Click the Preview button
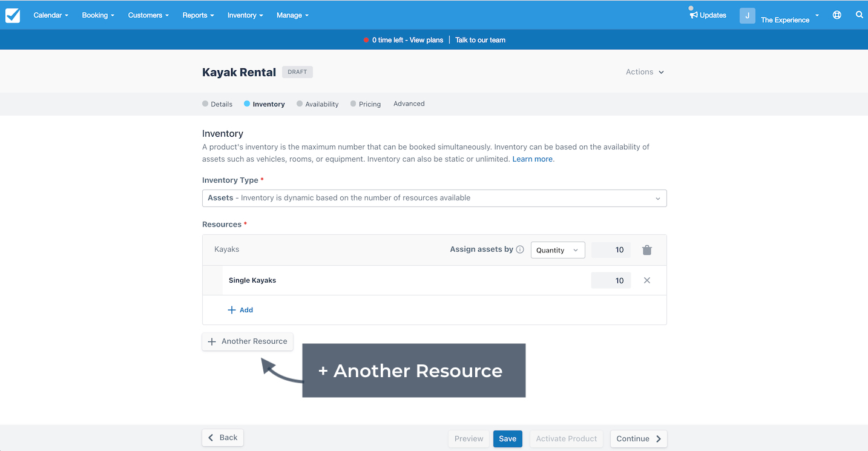Viewport: 868px width, 451px height. pos(469,439)
